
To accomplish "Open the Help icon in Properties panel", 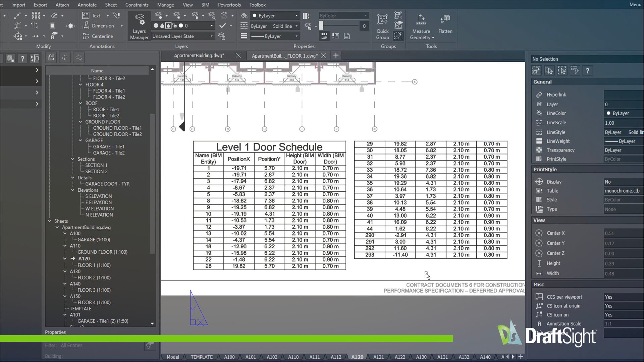I will tap(588, 70).
